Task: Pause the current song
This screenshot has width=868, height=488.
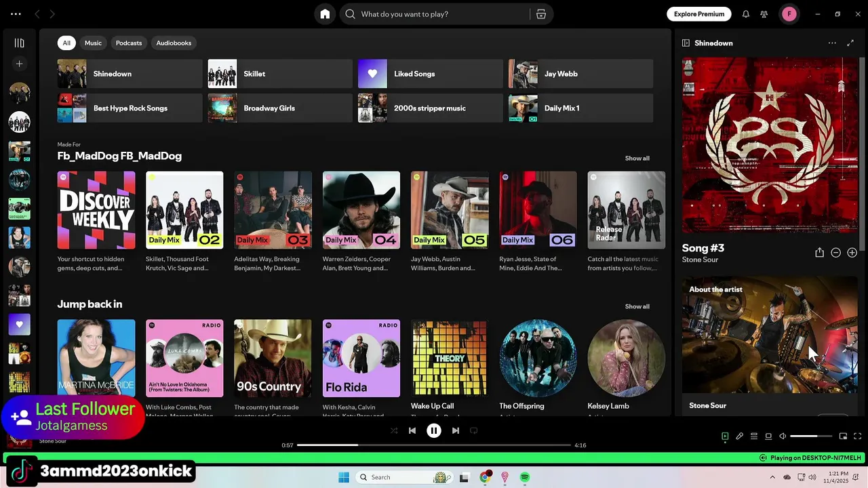Action: pos(434,430)
